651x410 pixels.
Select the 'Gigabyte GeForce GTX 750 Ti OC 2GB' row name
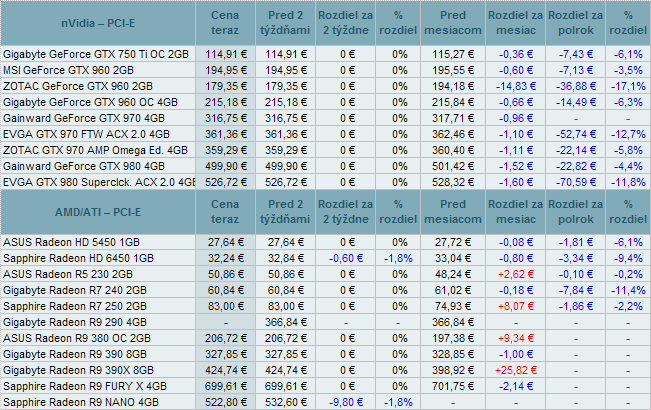[x=96, y=54]
